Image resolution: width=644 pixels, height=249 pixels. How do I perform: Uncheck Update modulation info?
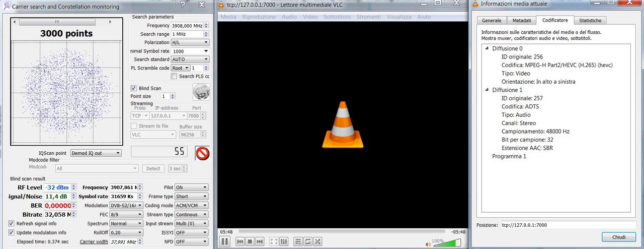12,232
